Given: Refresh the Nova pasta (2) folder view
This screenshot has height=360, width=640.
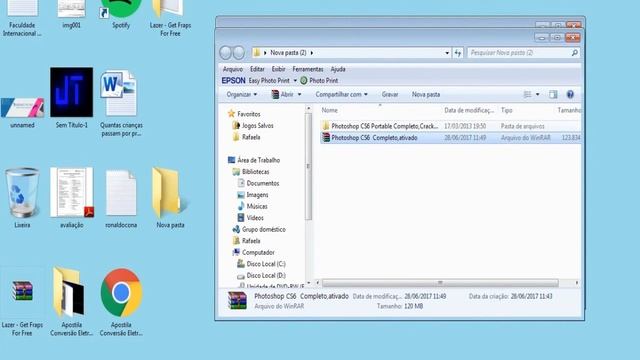Looking at the screenshot, I should pyautogui.click(x=458, y=53).
